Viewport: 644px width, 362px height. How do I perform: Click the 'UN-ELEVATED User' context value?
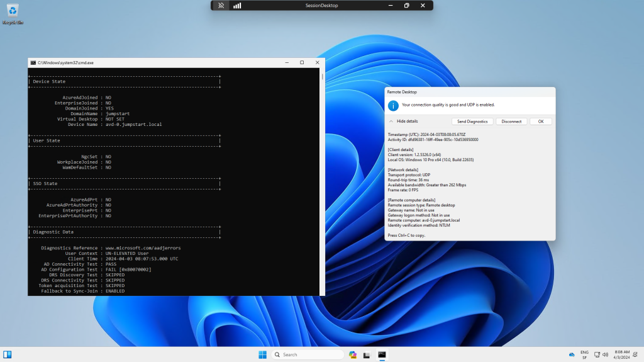127,253
